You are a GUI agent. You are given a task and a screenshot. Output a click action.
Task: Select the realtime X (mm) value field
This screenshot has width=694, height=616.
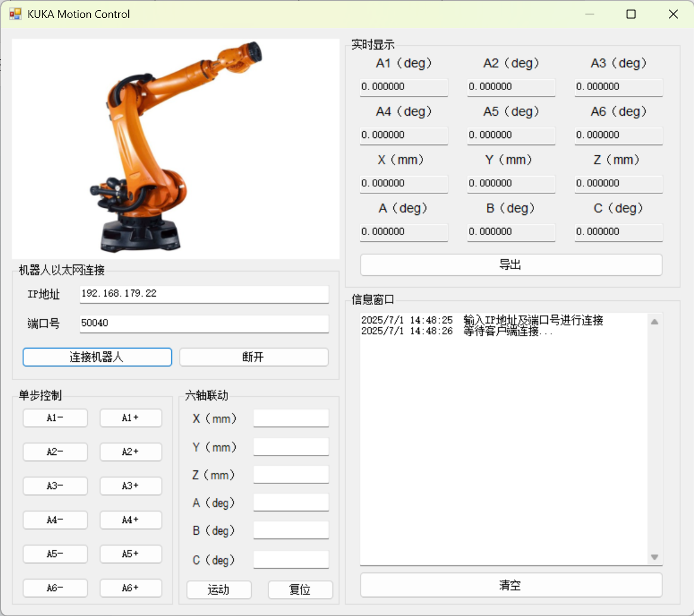coord(403,184)
